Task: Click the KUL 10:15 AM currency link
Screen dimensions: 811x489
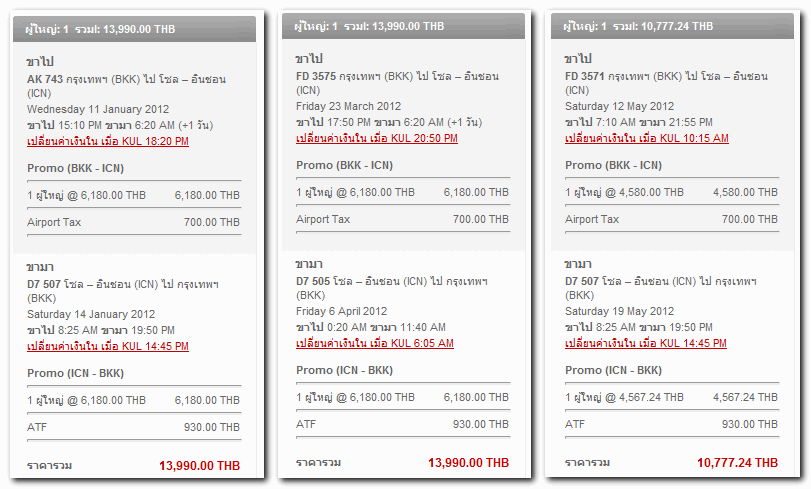Action: tap(647, 139)
